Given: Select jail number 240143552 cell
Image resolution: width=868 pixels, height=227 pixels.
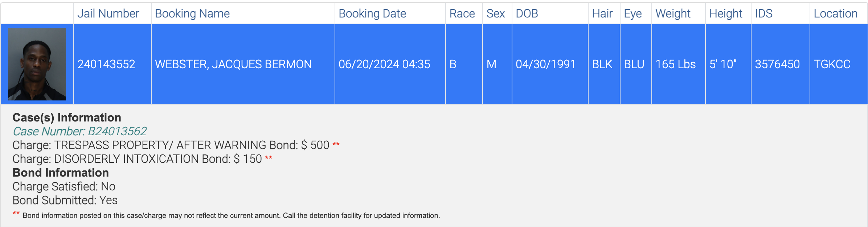Looking at the screenshot, I should point(112,64).
